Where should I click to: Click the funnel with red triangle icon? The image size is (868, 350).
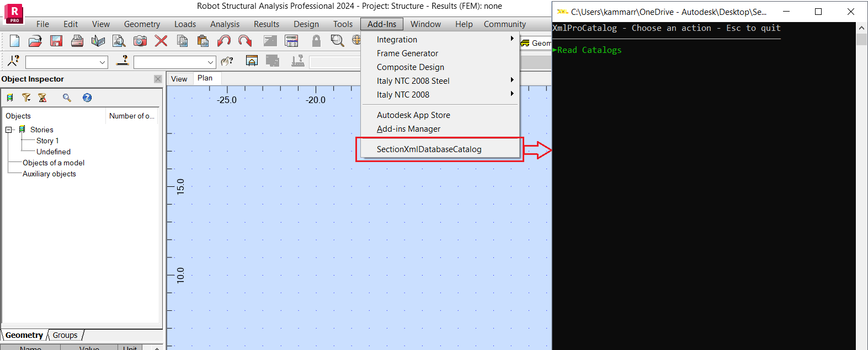(x=42, y=98)
